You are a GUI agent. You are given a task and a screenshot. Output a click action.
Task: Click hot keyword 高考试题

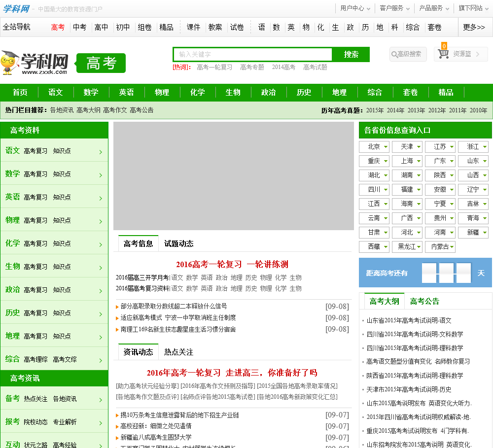316,68
